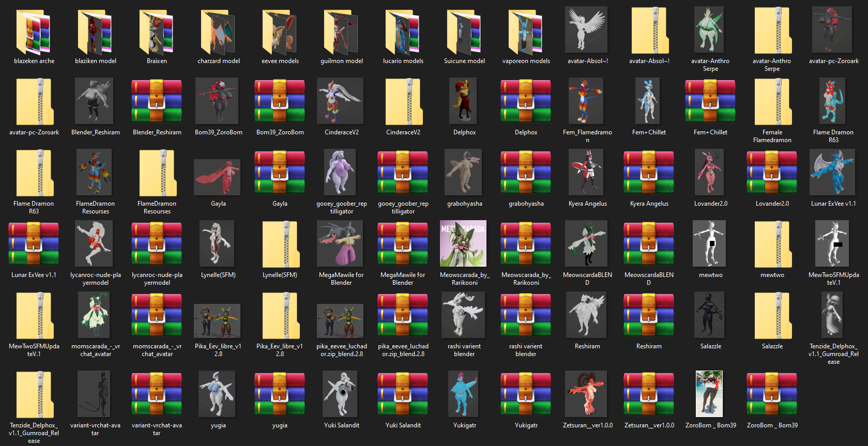Select the Yuki Salandit WinRAR archive
Screen dimensions: 868x446
(x=403, y=394)
